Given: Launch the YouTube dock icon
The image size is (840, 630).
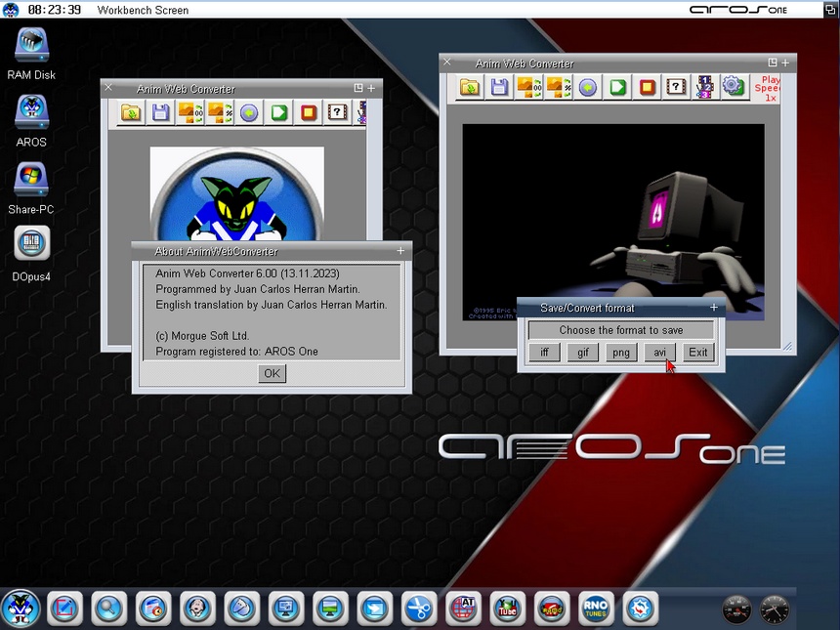Looking at the screenshot, I should point(507,609).
